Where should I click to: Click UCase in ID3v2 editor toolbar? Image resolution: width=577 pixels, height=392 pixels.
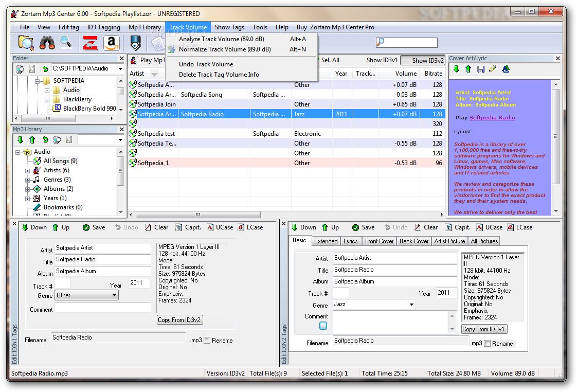click(489, 227)
